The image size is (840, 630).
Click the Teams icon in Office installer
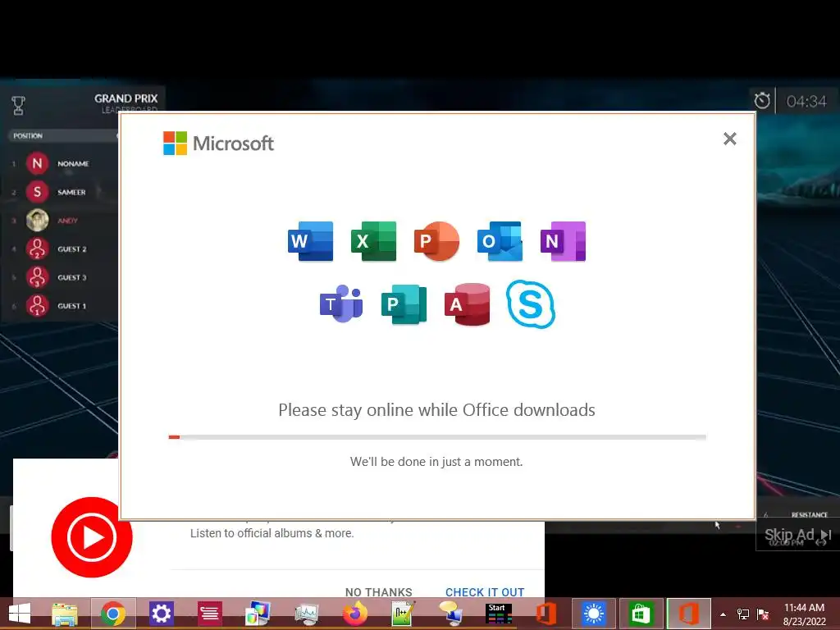pyautogui.click(x=341, y=304)
